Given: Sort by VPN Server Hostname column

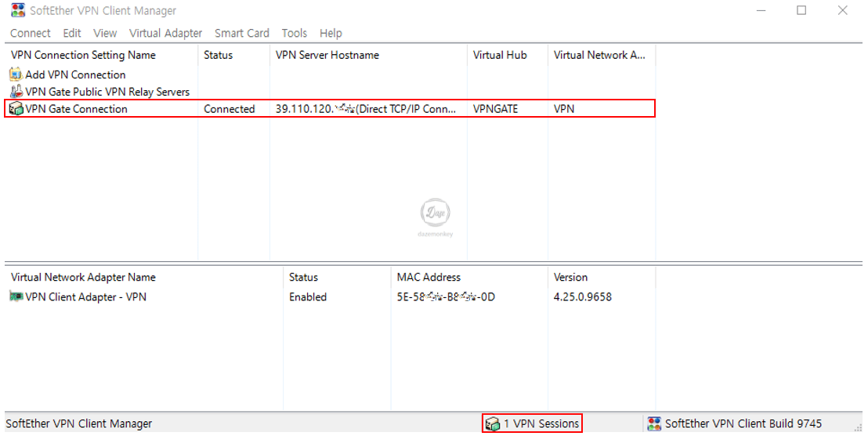Looking at the screenshot, I should [x=368, y=55].
